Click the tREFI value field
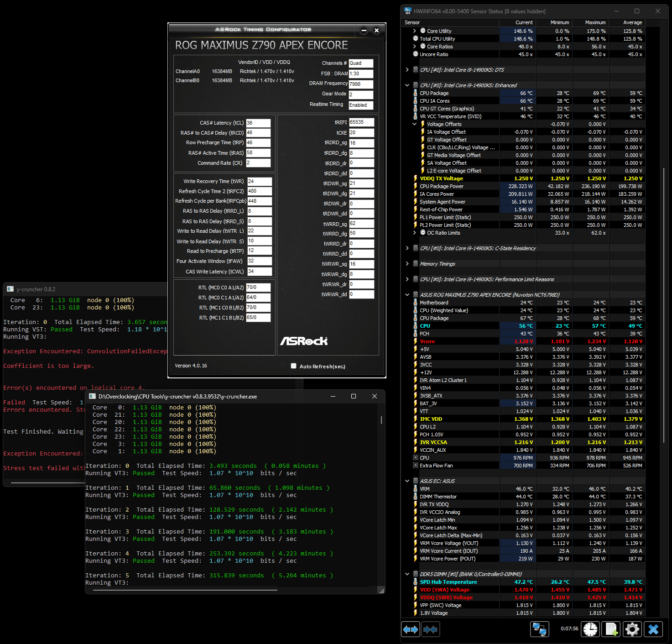Screen dimensions: 672x644 (x=362, y=122)
